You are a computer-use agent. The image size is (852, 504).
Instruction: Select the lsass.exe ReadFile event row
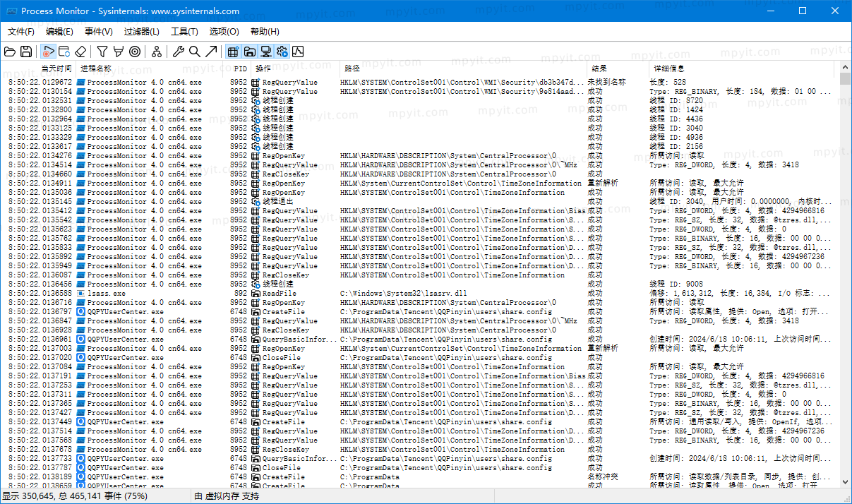pos(421,293)
